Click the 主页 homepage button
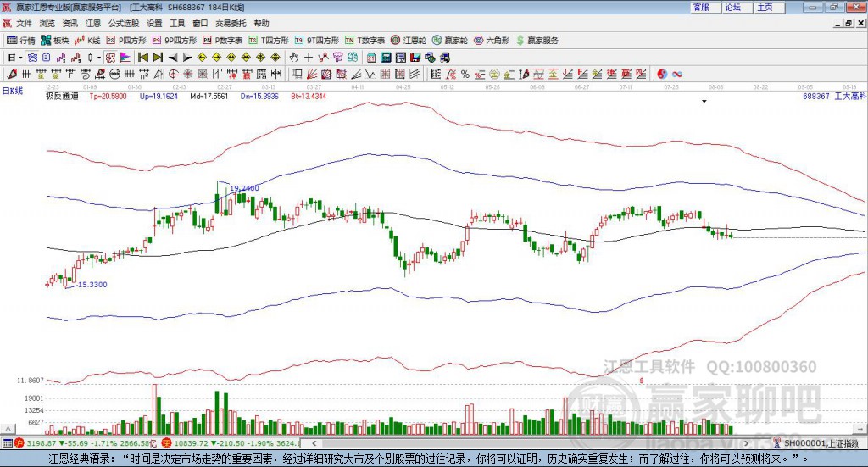Viewport: 868px width, 467px height. click(x=765, y=7)
